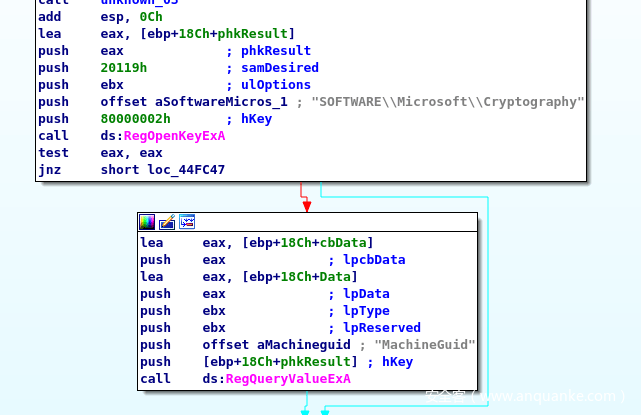Click the "MachineGuid" string comment
This screenshot has height=415, width=641.
coord(425,345)
